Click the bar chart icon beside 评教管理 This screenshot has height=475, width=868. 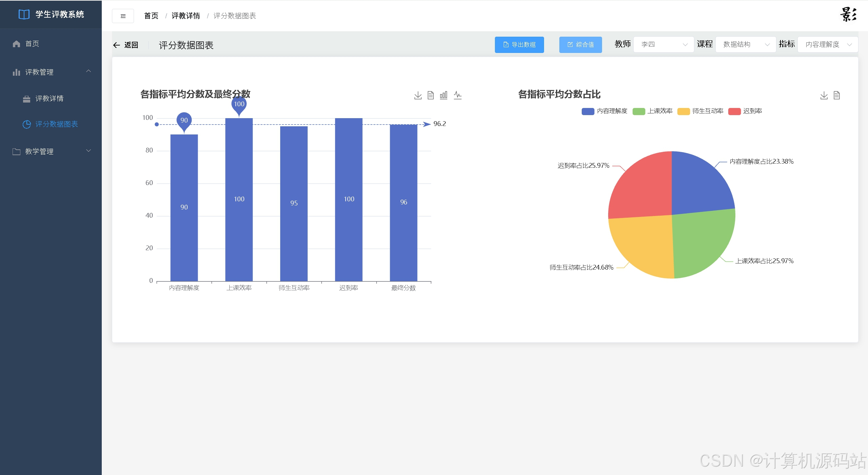(x=16, y=72)
